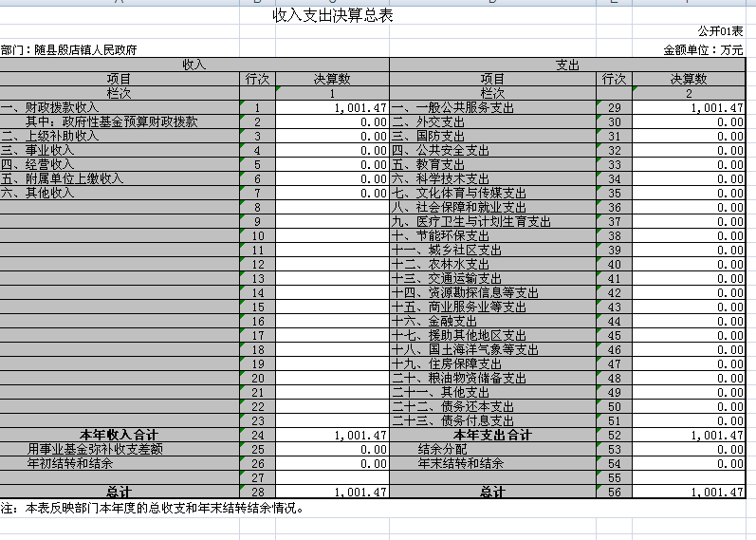The height and width of the screenshot is (540, 756).
Task: Select 七、文化体育与传媒支出 cell
Action: (x=492, y=193)
